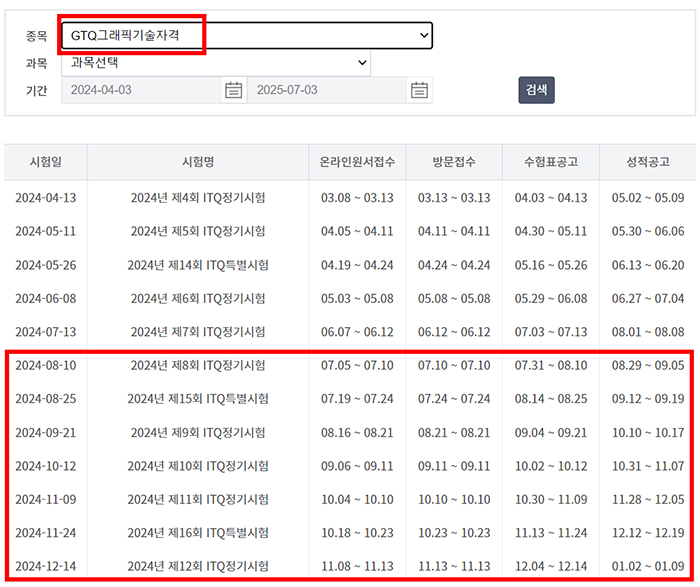Image resolution: width=700 pixels, height=587 pixels.
Task: Select exam date 2024-08-10
Action: (46, 366)
